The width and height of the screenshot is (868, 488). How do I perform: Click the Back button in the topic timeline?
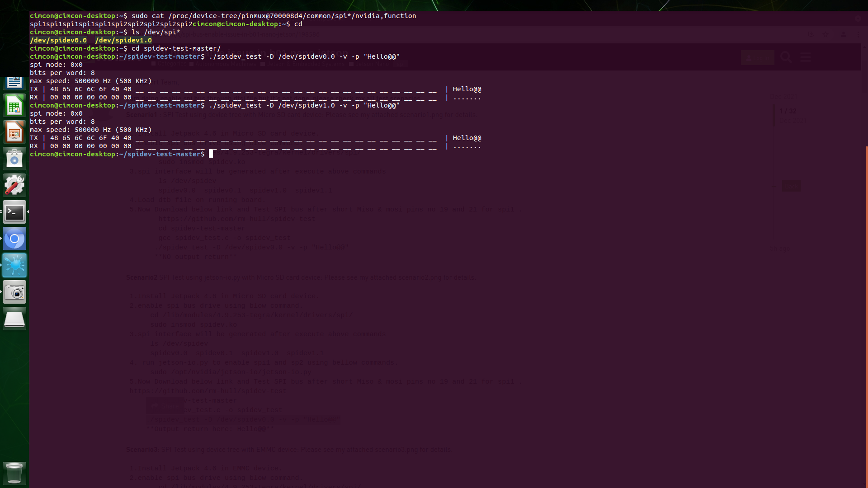point(791,186)
